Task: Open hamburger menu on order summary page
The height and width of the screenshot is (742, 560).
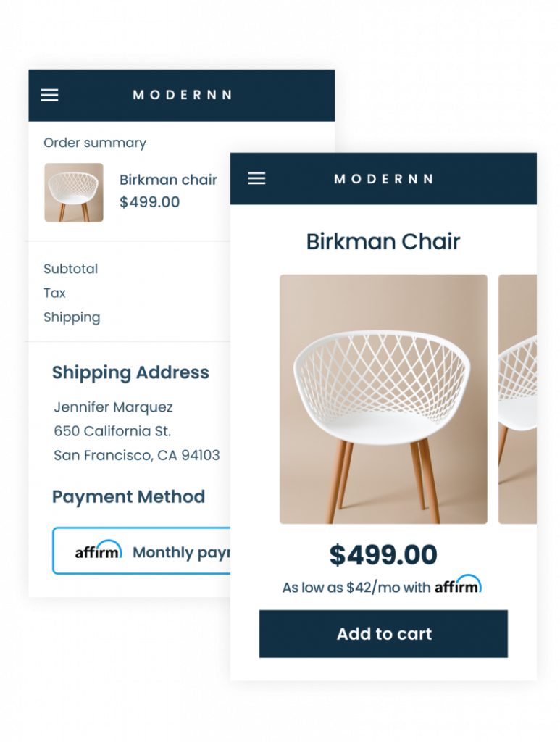Action: coord(50,95)
